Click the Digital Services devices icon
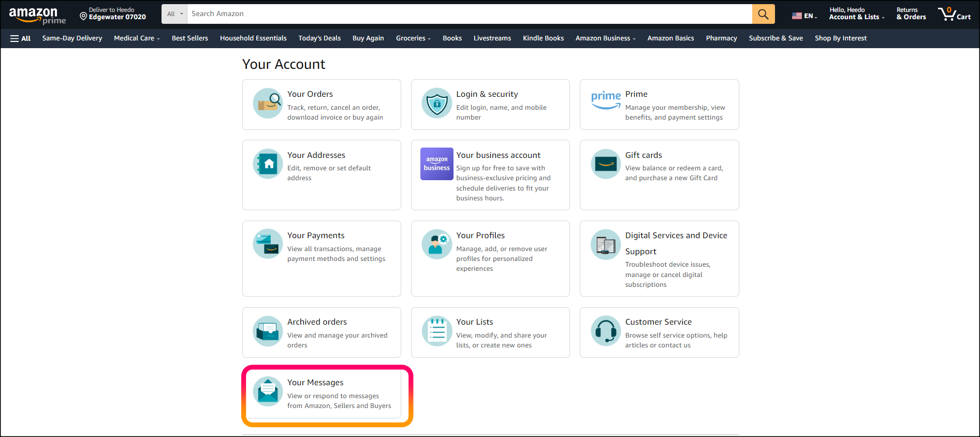This screenshot has width=980, height=437. pyautogui.click(x=606, y=244)
